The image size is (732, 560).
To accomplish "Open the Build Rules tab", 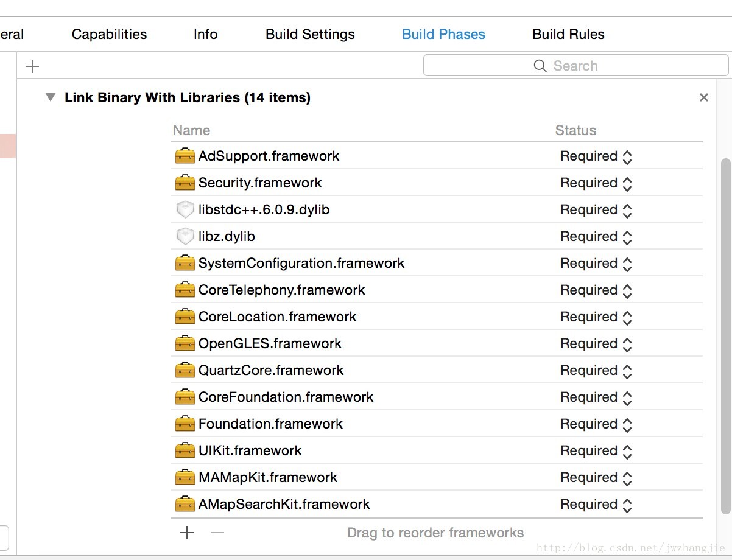I will pyautogui.click(x=568, y=34).
